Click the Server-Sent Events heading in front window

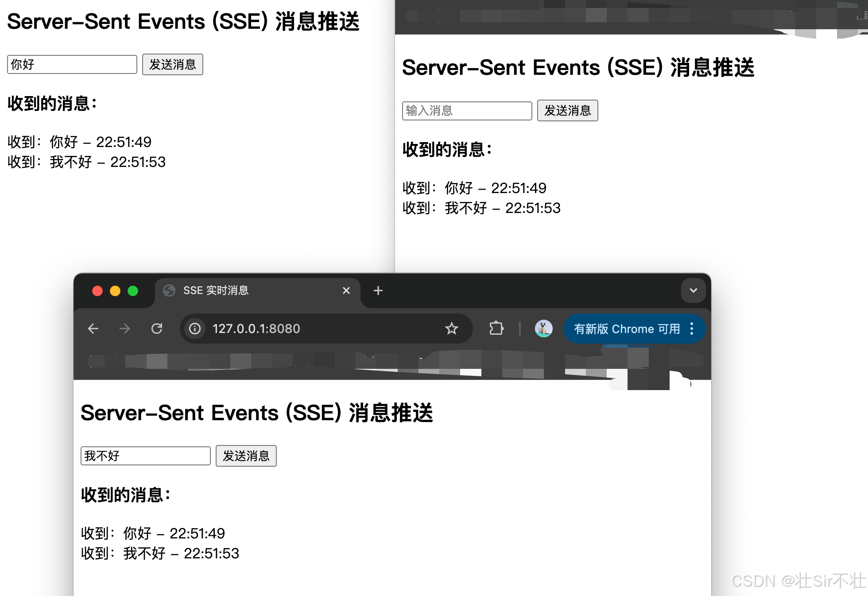[257, 413]
